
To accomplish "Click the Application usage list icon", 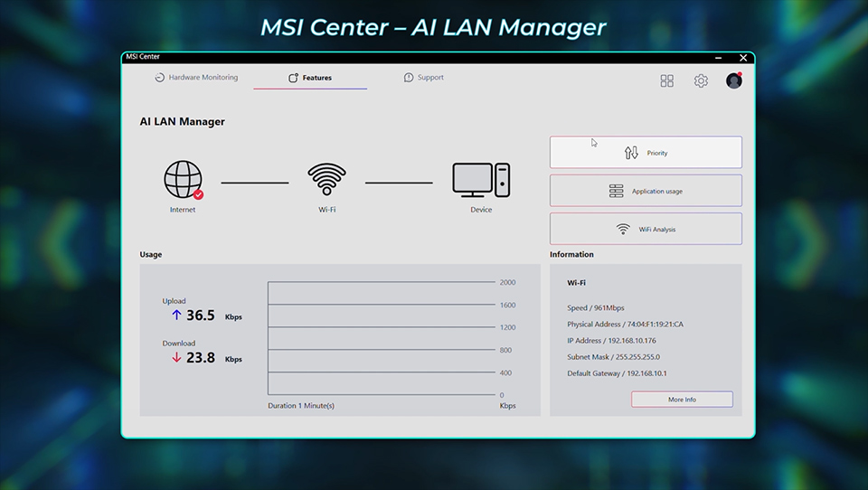I will pos(616,191).
